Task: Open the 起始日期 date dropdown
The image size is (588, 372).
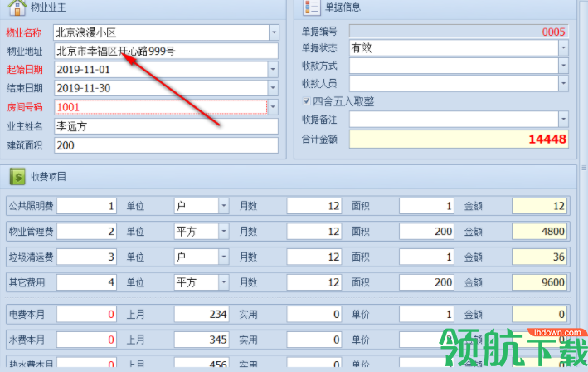Action: point(273,70)
